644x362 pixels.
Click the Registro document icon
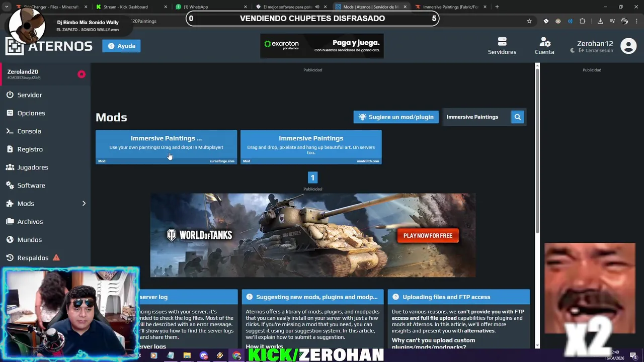click(10, 149)
